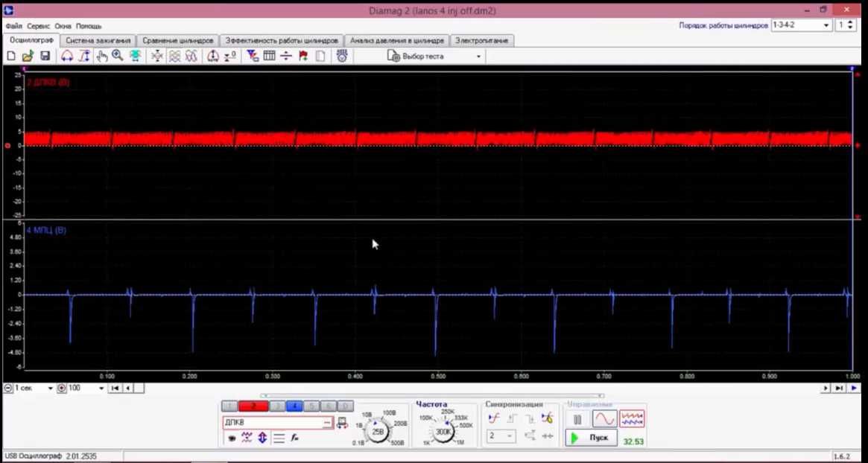The width and height of the screenshot is (868, 463).
Task: Activate the hand pan tool
Action: (x=101, y=56)
